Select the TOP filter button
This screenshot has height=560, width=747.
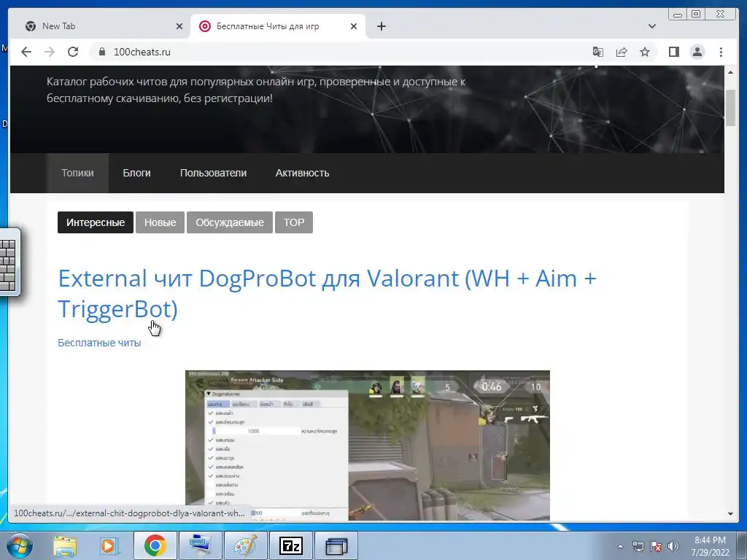294,222
